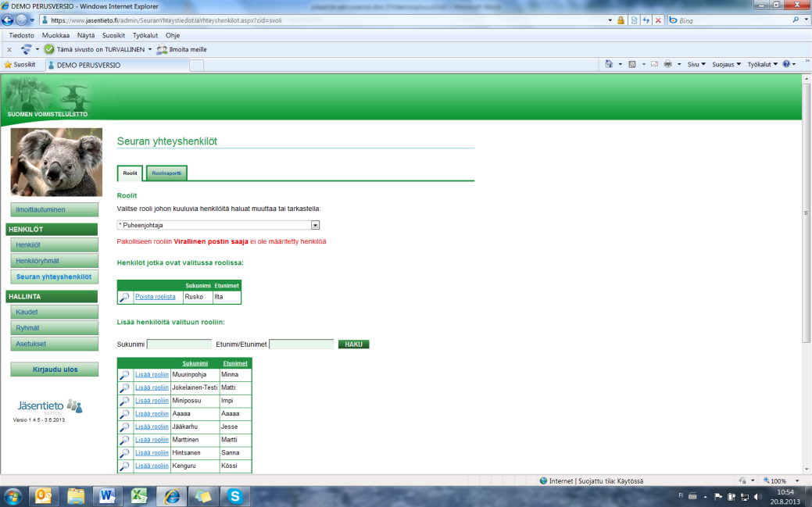
Task: Click the magnifier icon beside Jokelainen-Testi
Action: point(124,388)
